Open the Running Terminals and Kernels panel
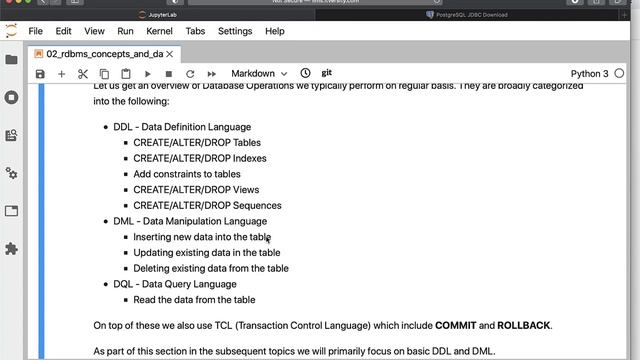This screenshot has width=640, height=360. (x=11, y=98)
